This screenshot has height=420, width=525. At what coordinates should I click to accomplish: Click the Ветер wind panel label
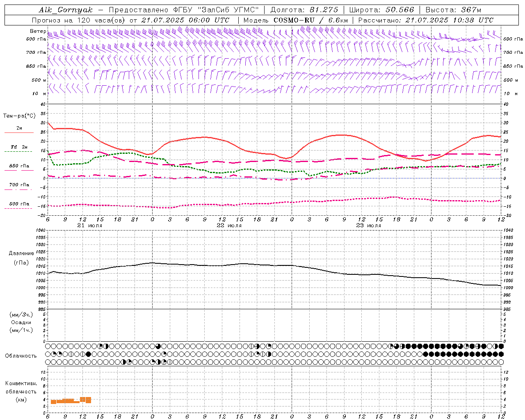38,31
